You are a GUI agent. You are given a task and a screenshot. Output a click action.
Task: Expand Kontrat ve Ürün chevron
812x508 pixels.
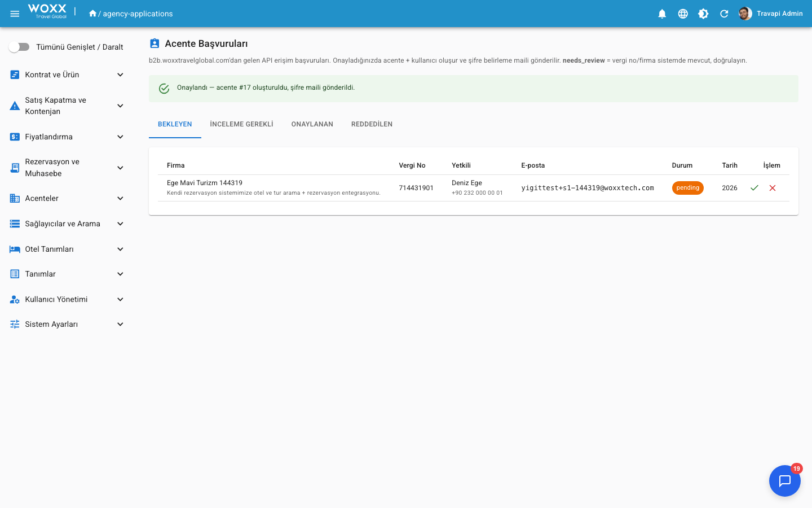[120, 75]
